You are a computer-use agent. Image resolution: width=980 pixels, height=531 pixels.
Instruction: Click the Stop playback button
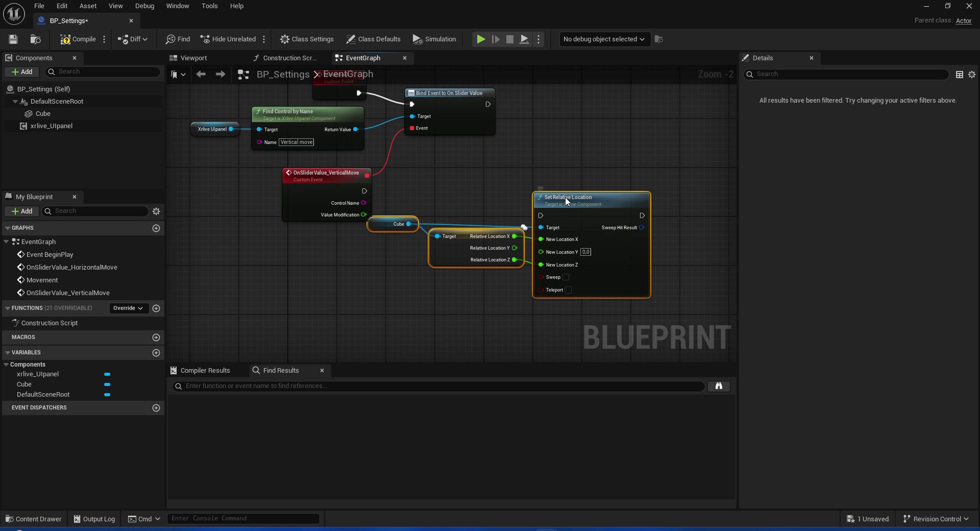point(509,39)
